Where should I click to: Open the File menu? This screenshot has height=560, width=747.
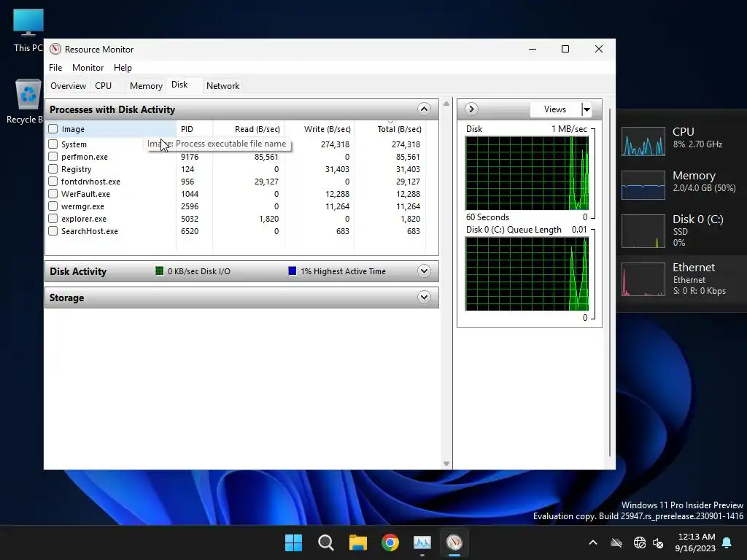(x=55, y=68)
